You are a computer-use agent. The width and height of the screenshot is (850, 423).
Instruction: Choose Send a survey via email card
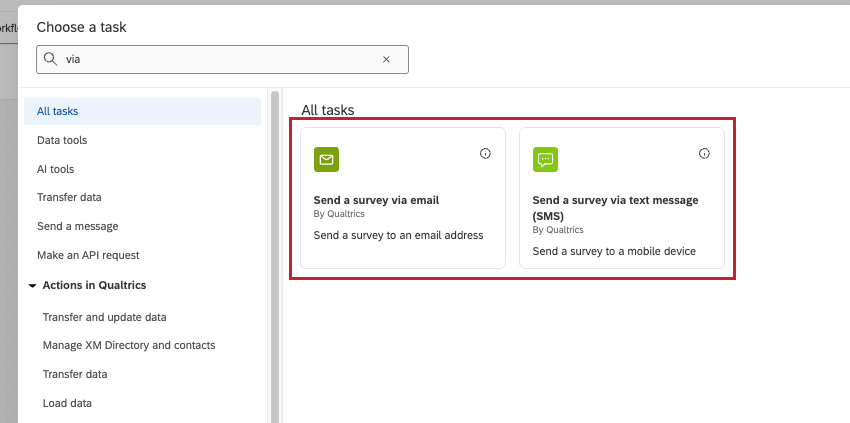[x=403, y=198]
